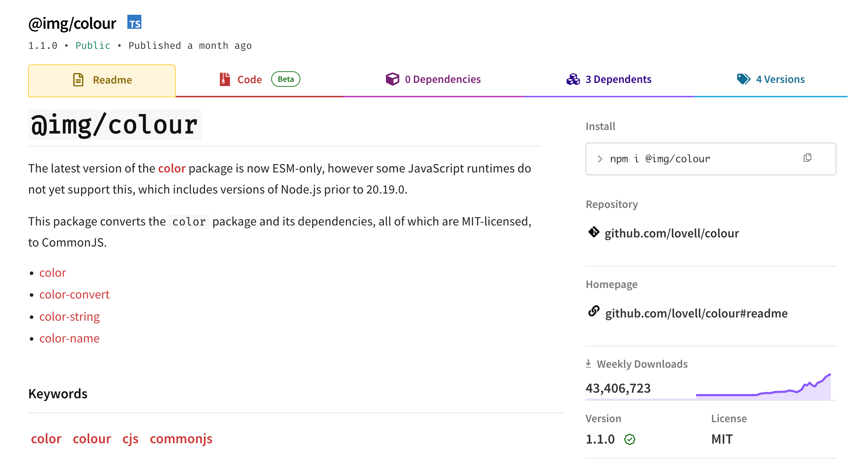Image resolution: width=868 pixels, height=465 pixels.
Task: Open the Code tab
Action: click(x=249, y=80)
